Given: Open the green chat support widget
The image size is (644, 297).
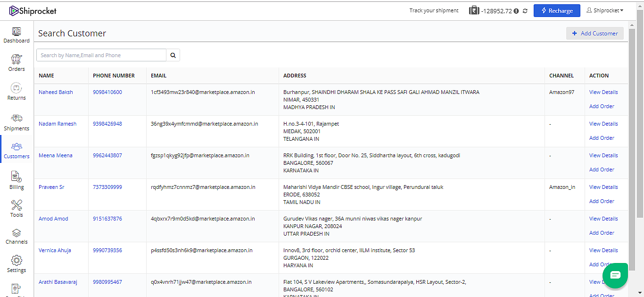Looking at the screenshot, I should click(x=615, y=275).
